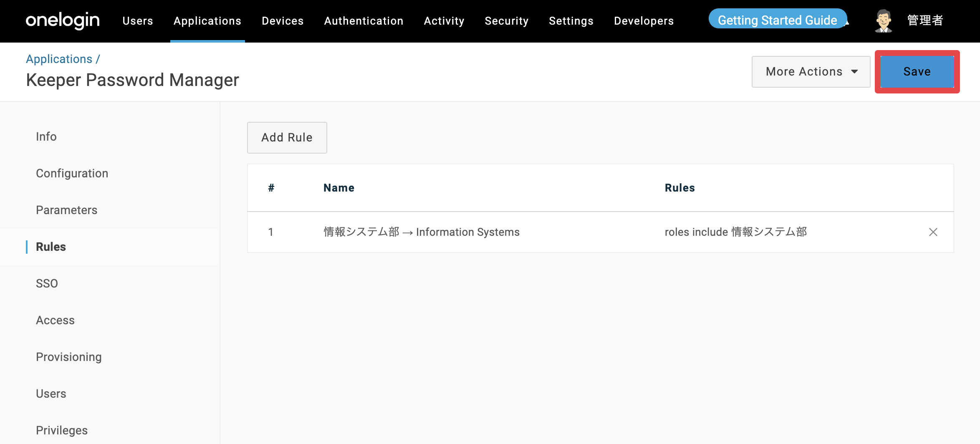Switch to the Users sidebar tab

point(51,394)
